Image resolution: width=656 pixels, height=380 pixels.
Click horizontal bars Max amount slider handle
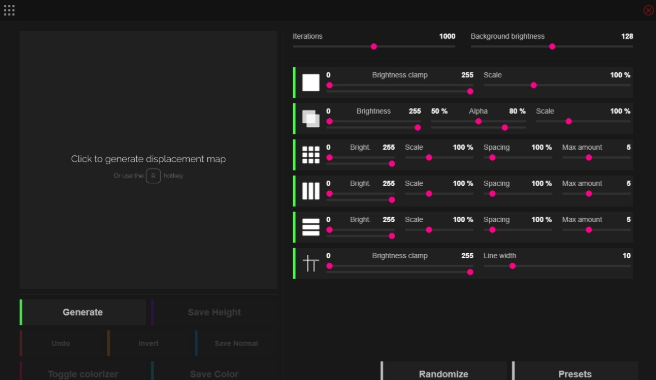coord(589,230)
